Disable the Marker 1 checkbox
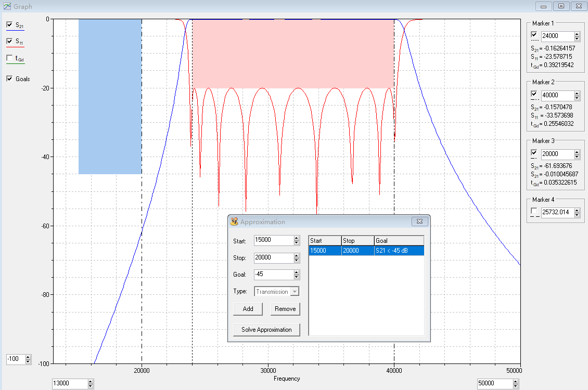588x390 pixels. [x=534, y=35]
